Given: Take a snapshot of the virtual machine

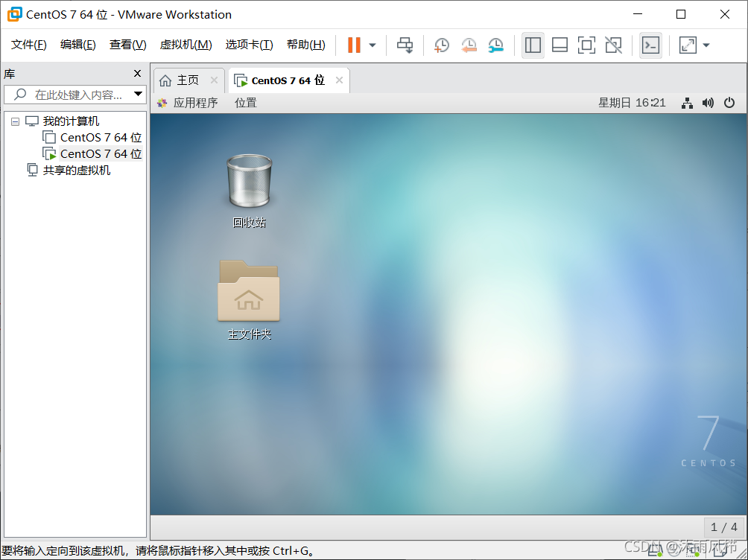Looking at the screenshot, I should (442, 45).
